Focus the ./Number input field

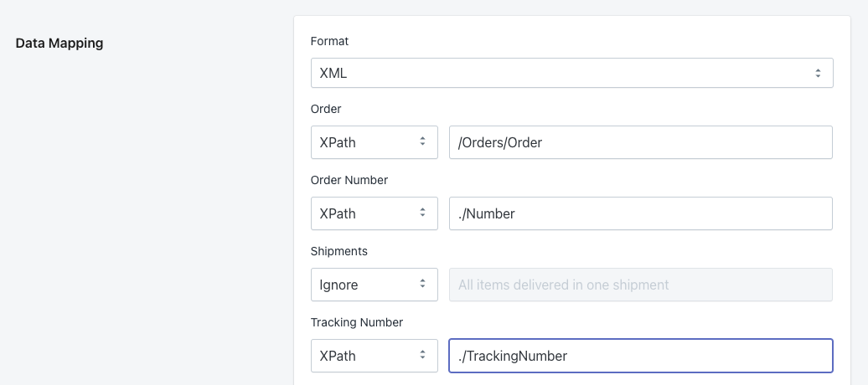pos(640,213)
